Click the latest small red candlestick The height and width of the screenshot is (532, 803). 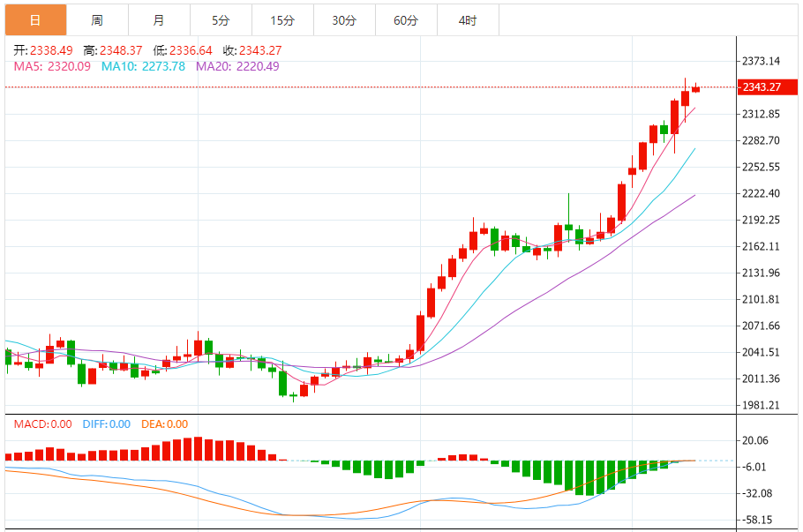click(695, 89)
